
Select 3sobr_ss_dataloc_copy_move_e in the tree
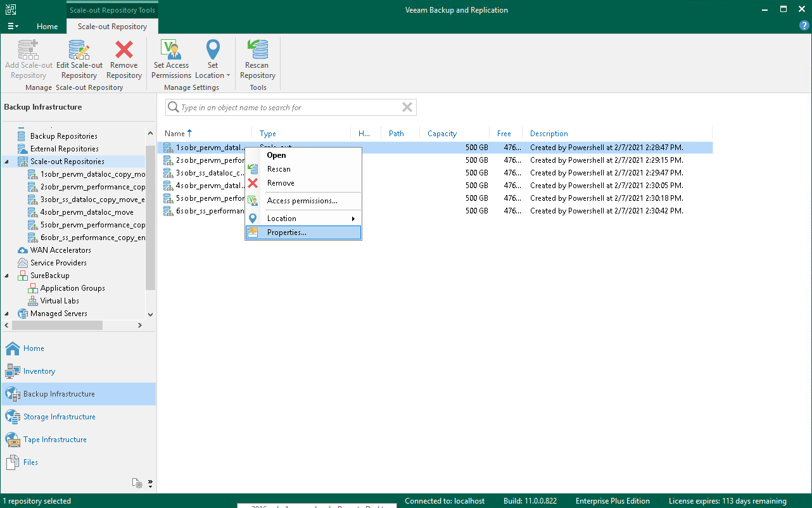click(x=92, y=200)
